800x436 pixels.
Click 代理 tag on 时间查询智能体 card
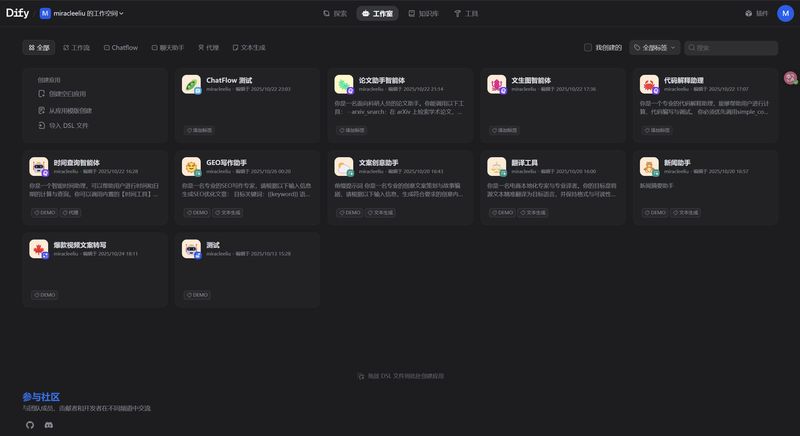point(70,213)
